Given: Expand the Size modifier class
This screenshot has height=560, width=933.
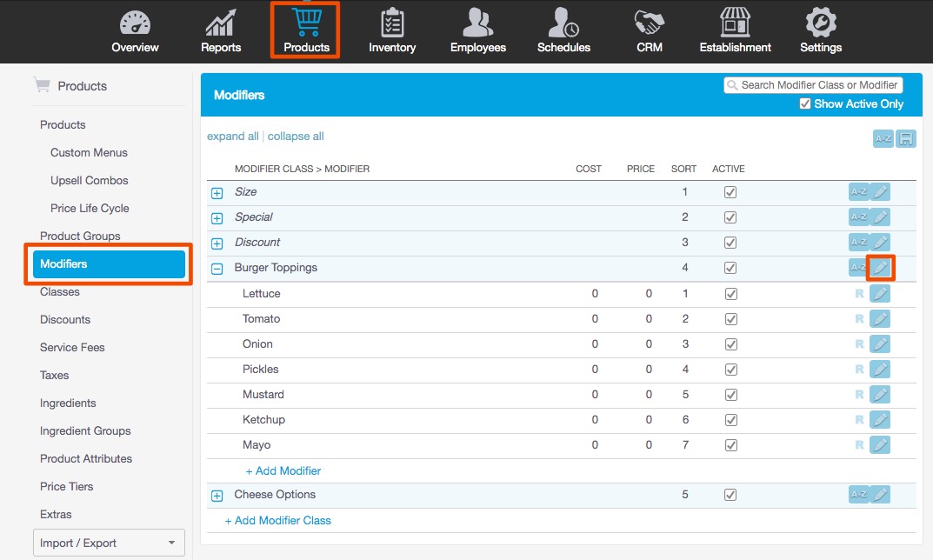Looking at the screenshot, I should point(217,193).
